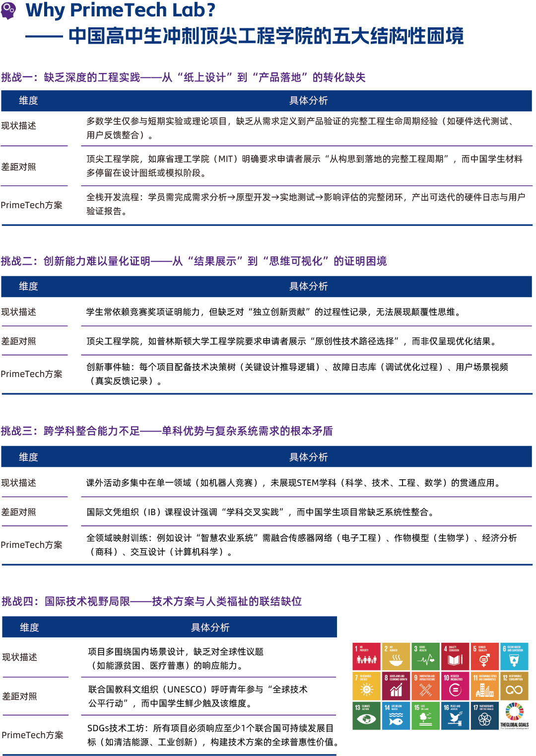Select the 挑战一 section heading

tap(183, 77)
